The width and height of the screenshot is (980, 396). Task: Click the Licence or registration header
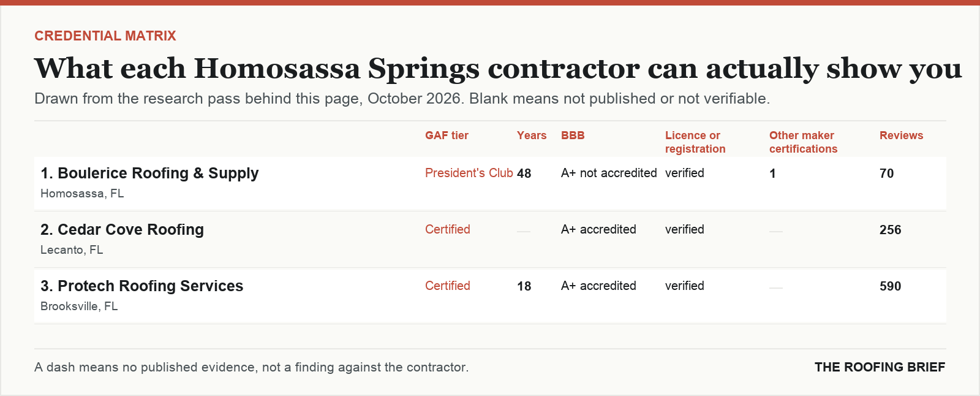[x=695, y=142]
